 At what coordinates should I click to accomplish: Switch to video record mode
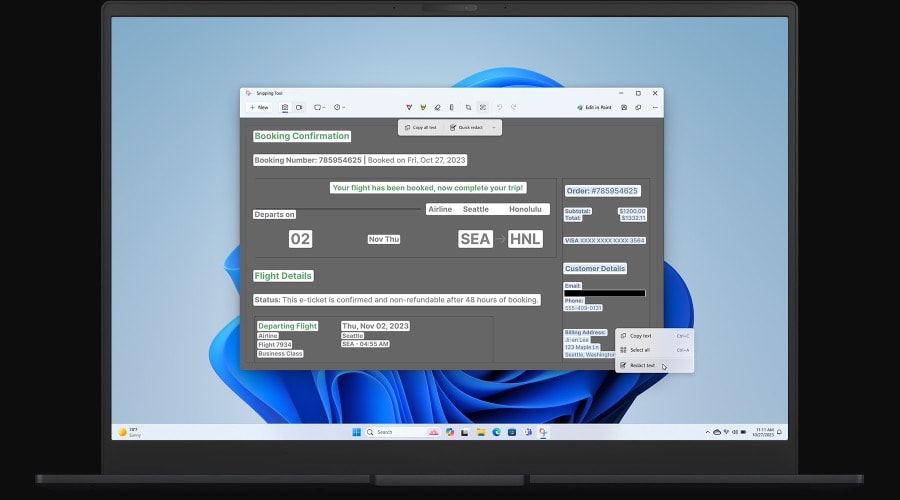tap(298, 107)
